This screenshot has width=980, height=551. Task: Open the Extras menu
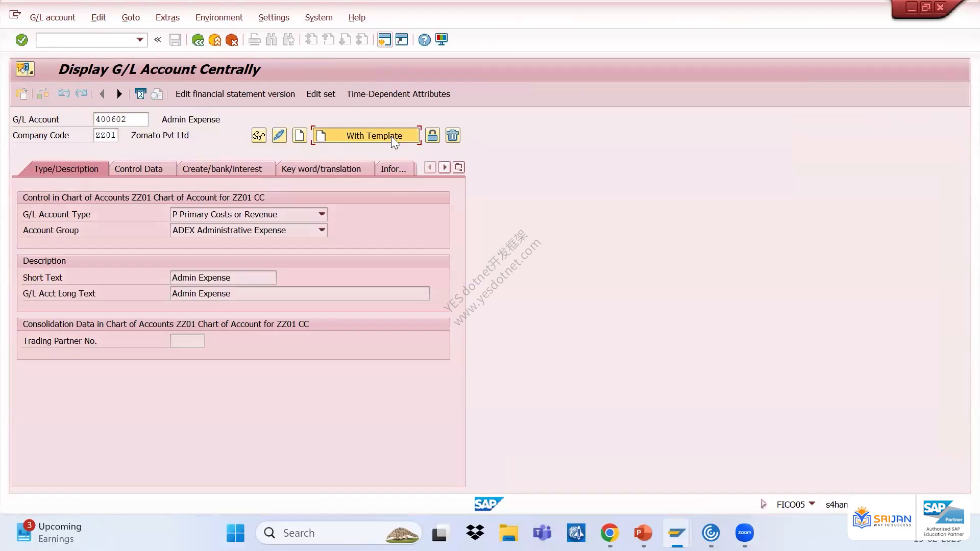pyautogui.click(x=167, y=17)
